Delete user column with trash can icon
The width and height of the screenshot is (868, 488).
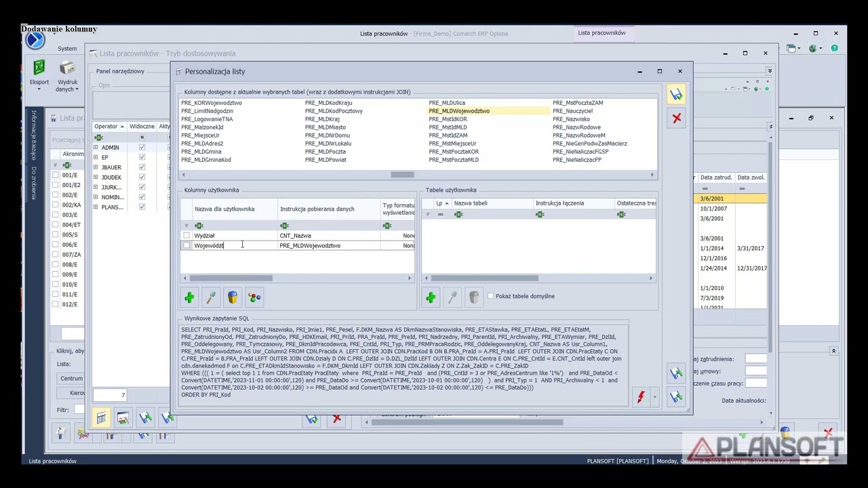233,298
